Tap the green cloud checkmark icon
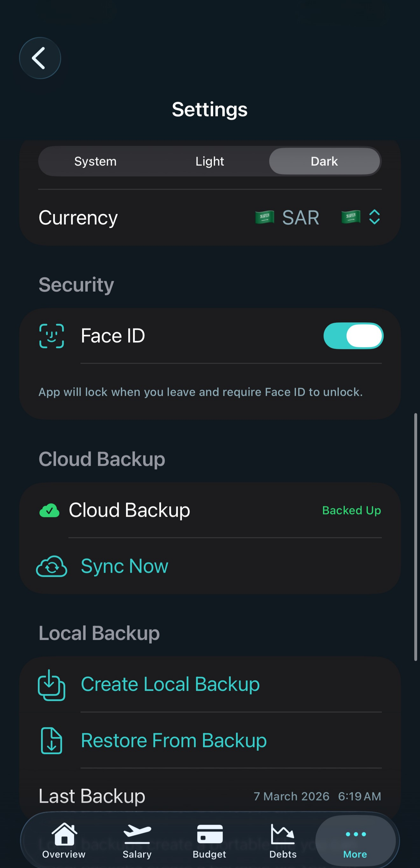 (50, 511)
